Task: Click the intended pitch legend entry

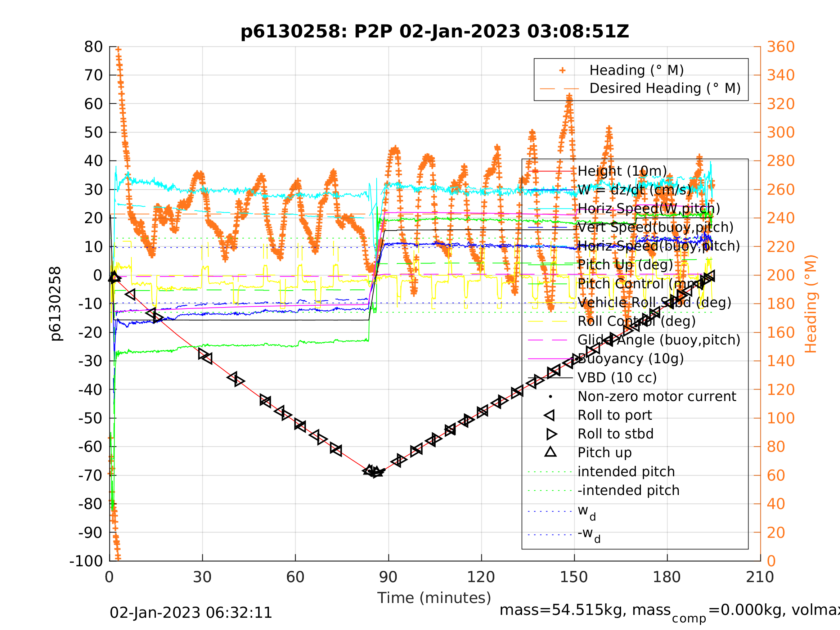Action: click(626, 472)
